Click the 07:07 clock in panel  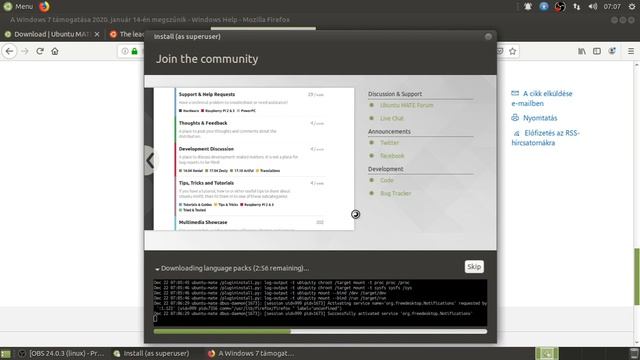[612, 7]
